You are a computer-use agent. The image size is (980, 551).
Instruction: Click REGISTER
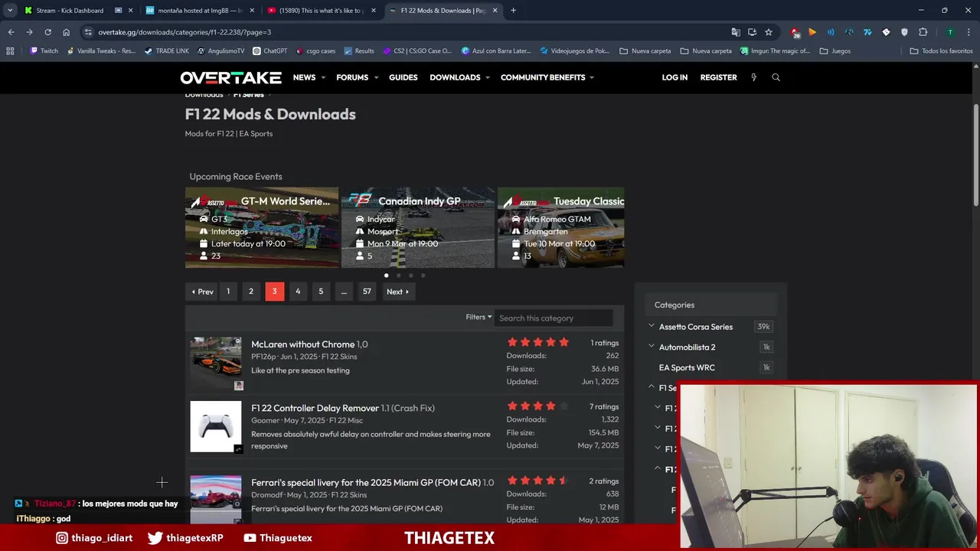click(x=718, y=77)
